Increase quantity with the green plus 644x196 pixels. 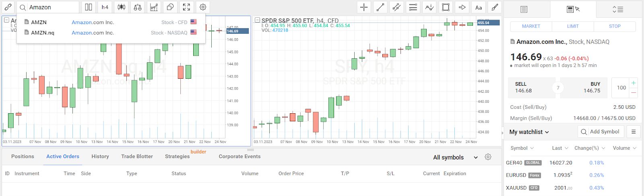click(634, 83)
